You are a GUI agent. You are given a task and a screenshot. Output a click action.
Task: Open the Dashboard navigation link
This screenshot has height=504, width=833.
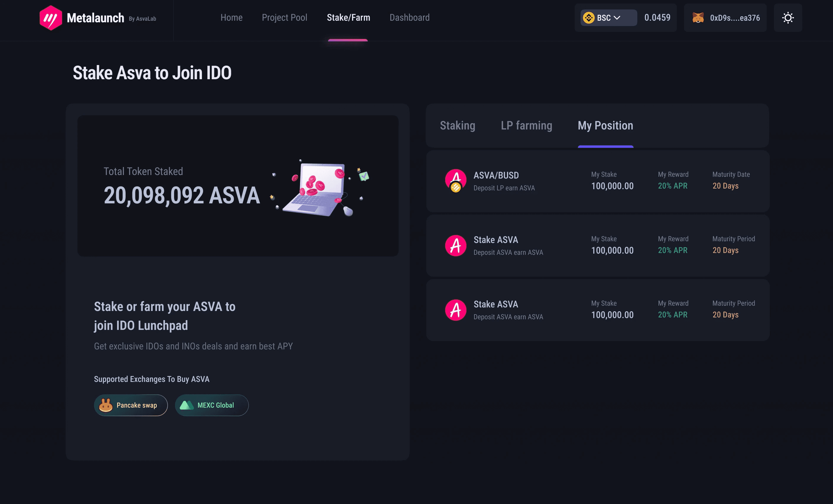click(x=409, y=17)
